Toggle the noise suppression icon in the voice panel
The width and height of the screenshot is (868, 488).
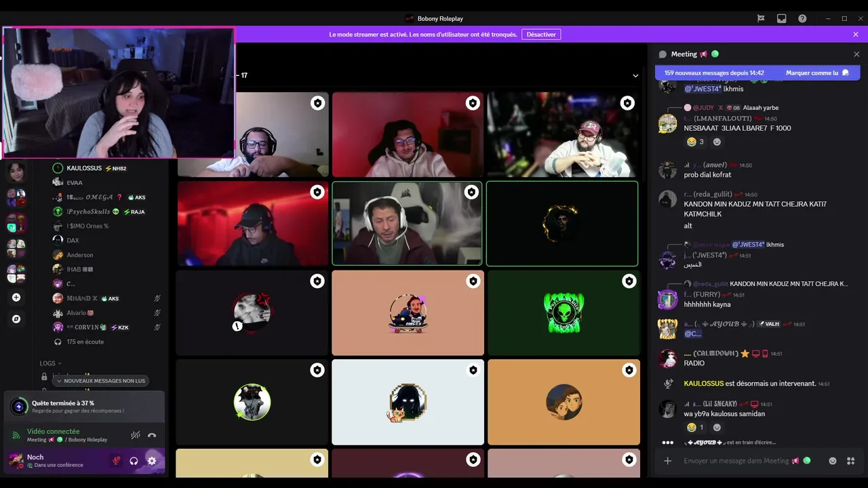[136, 435]
